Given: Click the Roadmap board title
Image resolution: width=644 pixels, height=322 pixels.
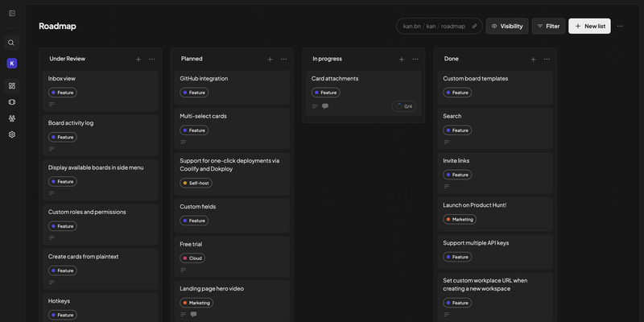Looking at the screenshot, I should click(57, 26).
